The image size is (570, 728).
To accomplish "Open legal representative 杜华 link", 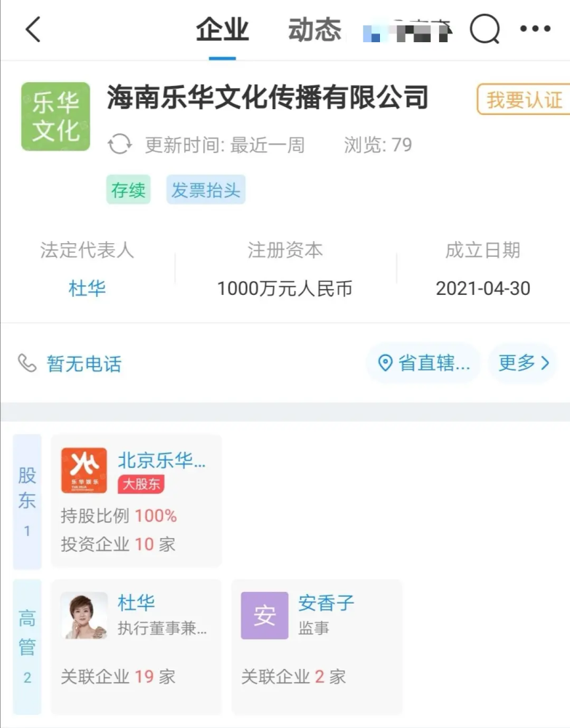I will 87,288.
